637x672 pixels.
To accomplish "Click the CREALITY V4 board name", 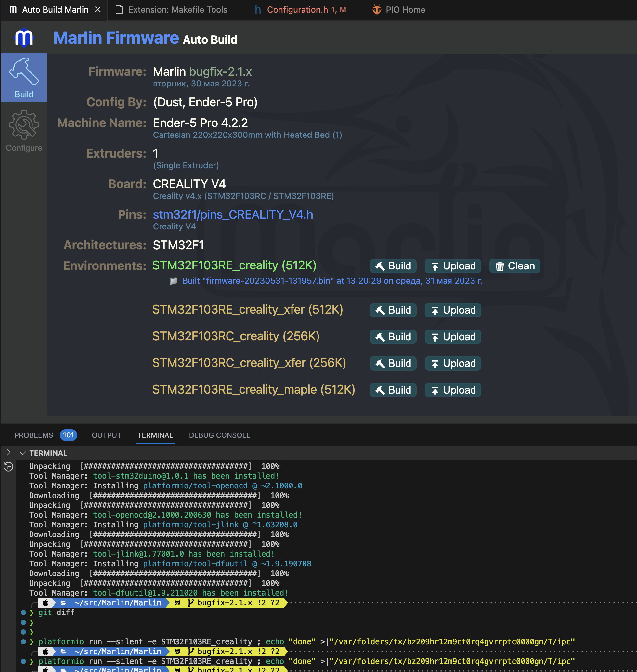I will coord(189,184).
